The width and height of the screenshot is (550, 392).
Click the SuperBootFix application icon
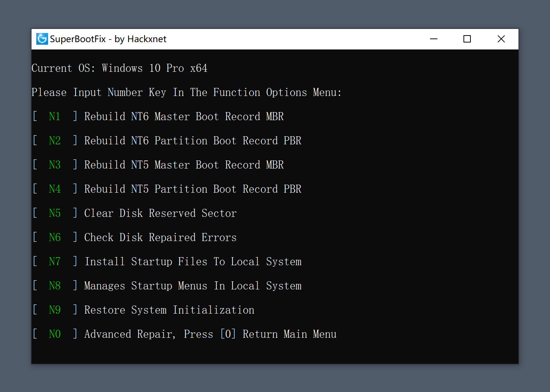click(42, 39)
